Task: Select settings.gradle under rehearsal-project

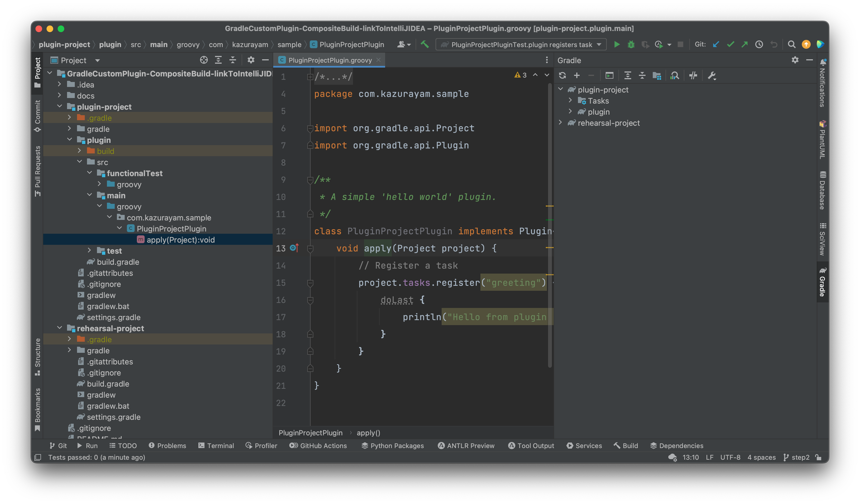Action: (109, 417)
